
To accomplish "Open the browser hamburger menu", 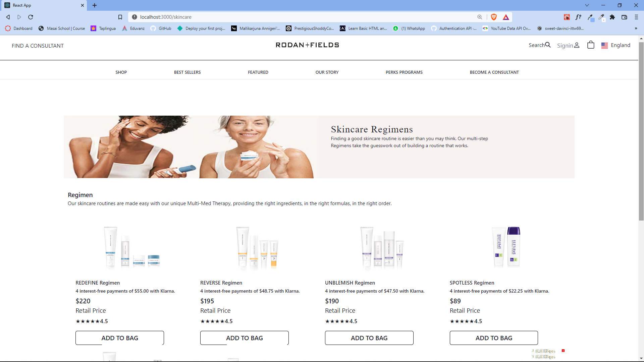I will [x=636, y=17].
